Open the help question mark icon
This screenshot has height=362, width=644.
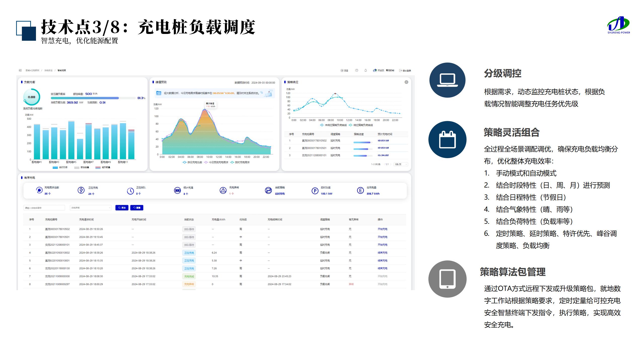[356, 70]
